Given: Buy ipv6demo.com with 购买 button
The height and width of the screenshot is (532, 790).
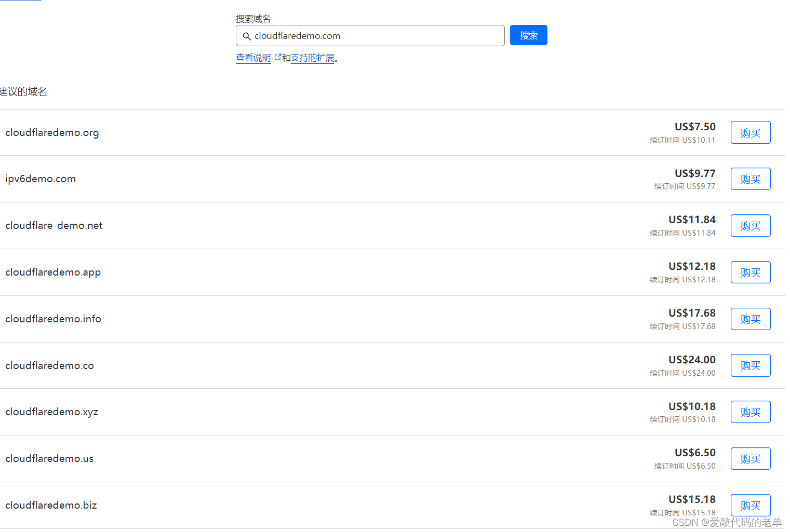Looking at the screenshot, I should pyautogui.click(x=750, y=179).
